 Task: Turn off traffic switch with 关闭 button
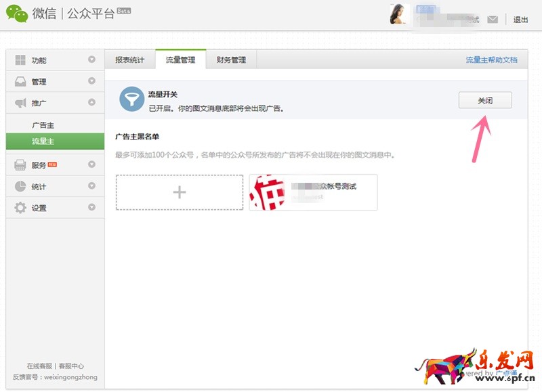click(x=485, y=100)
